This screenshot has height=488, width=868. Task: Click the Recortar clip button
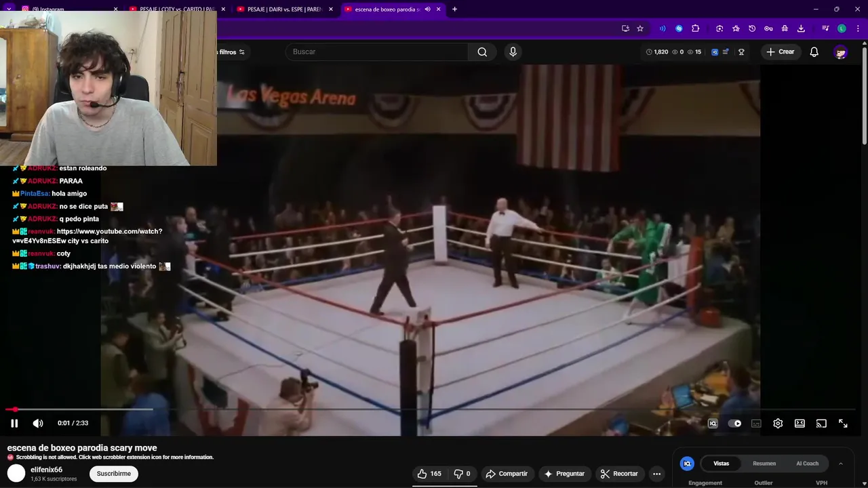pos(619,474)
